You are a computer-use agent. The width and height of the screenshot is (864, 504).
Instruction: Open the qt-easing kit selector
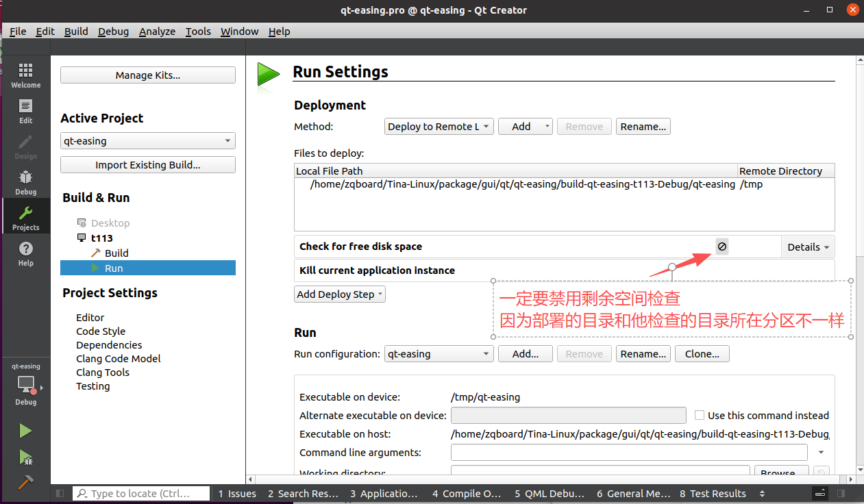click(26, 384)
